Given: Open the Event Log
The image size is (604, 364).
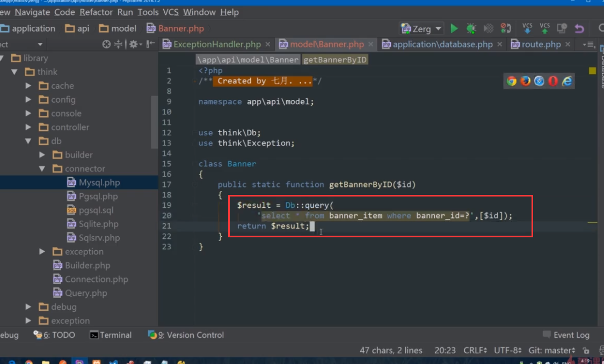Looking at the screenshot, I should click(566, 335).
